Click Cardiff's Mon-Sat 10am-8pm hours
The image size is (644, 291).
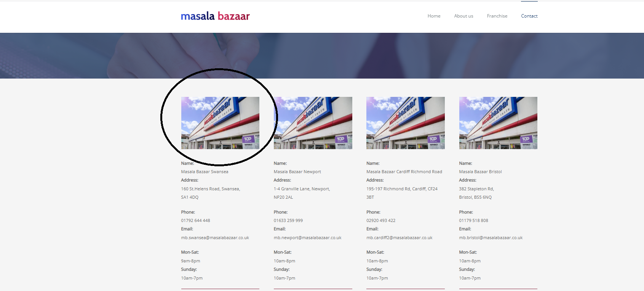coord(377,261)
